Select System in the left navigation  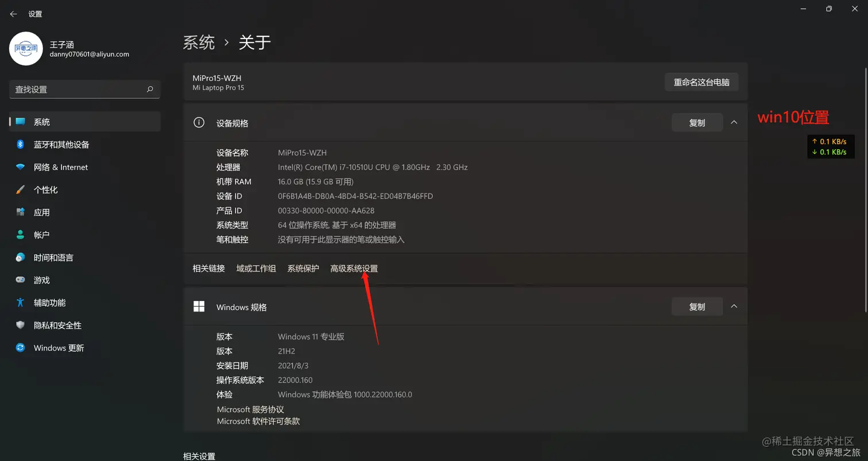(x=41, y=121)
